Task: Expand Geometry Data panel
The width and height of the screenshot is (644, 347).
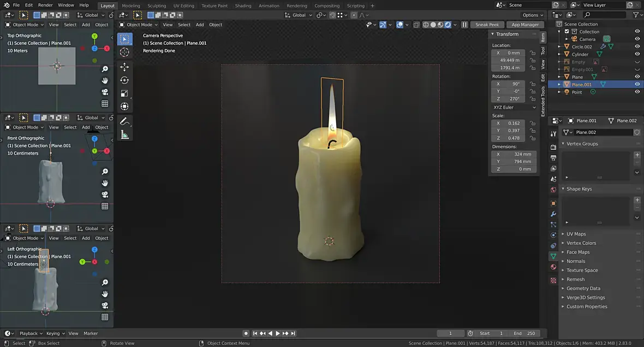Action: click(563, 289)
